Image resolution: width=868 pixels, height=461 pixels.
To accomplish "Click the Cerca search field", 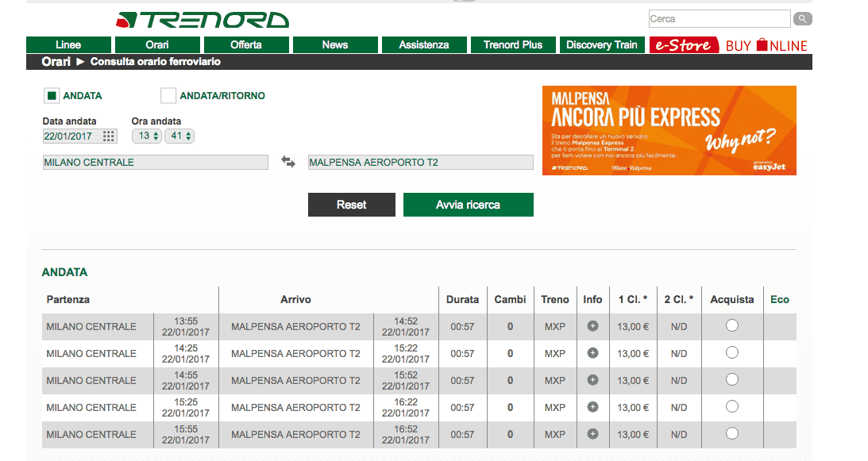I will pyautogui.click(x=719, y=19).
